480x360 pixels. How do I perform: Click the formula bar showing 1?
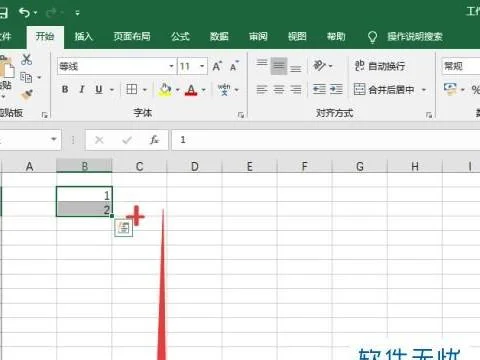(x=326, y=140)
